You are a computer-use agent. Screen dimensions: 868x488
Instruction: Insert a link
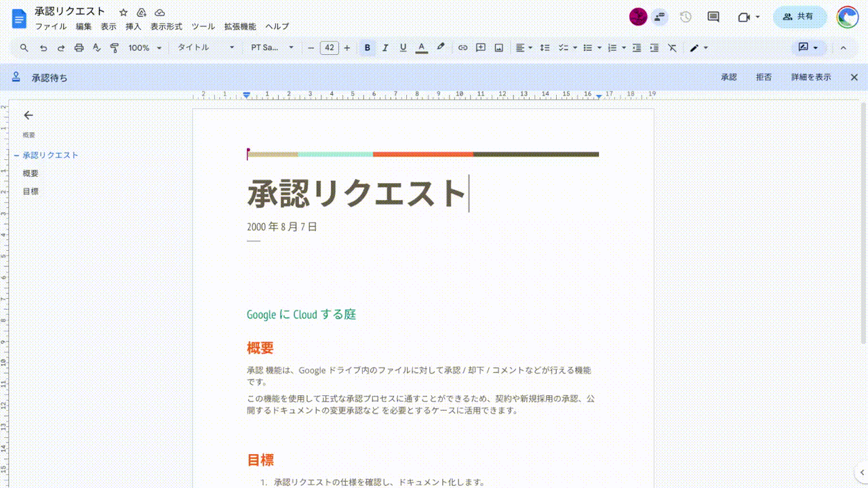click(462, 47)
